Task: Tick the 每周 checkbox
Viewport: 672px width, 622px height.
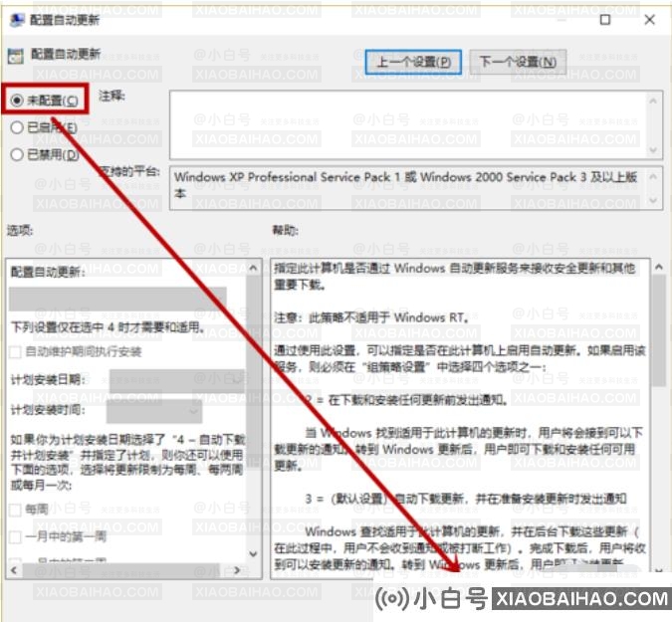Action: click(x=15, y=510)
